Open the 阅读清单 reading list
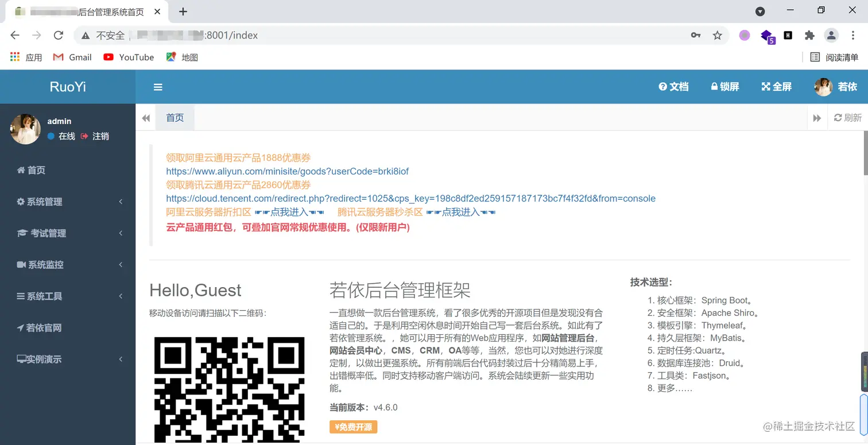This screenshot has height=445, width=868. click(x=834, y=57)
